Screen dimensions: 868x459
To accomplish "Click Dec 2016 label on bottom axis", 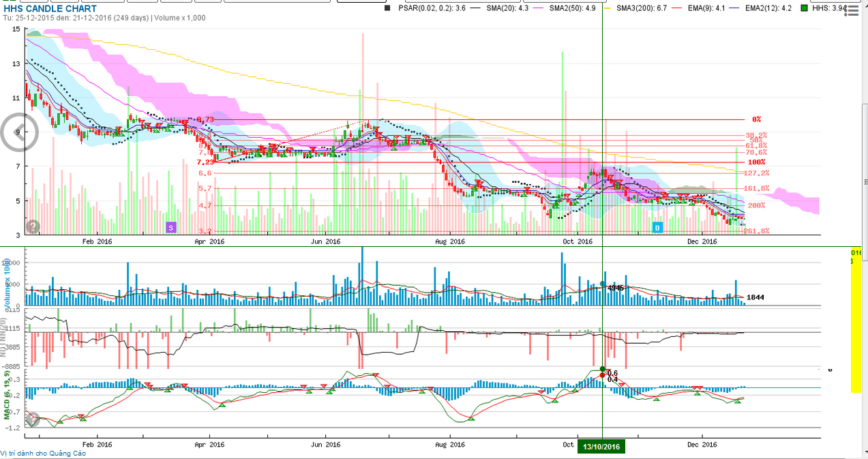I will 702,445.
